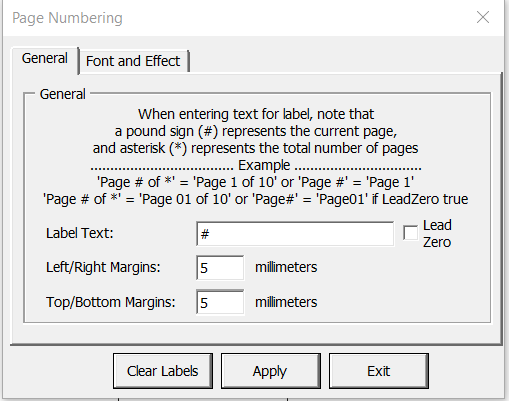Viewport: 509px width, 401px height.
Task: Switch to the Font and Effect tab
Action: point(134,61)
